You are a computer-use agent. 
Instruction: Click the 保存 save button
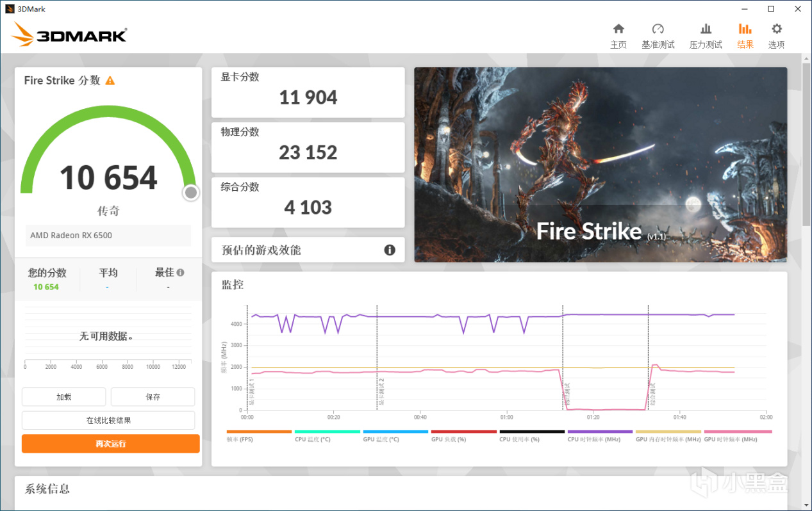click(x=153, y=397)
